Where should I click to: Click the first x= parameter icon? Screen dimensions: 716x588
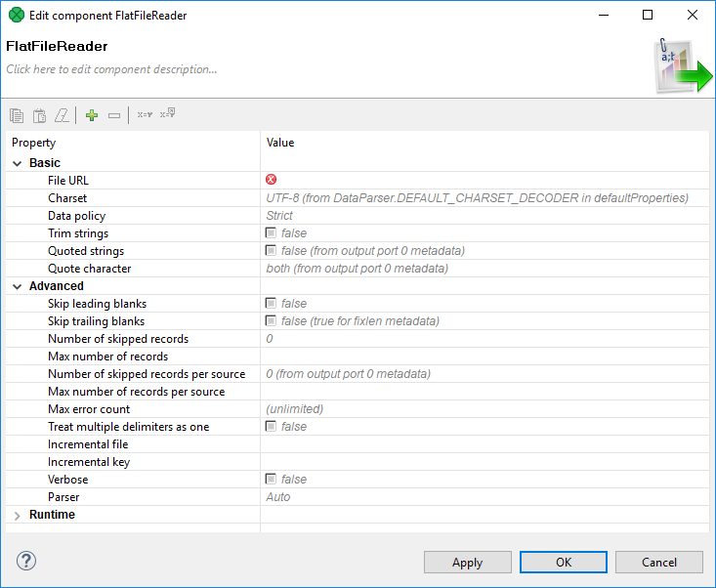[x=144, y=115]
